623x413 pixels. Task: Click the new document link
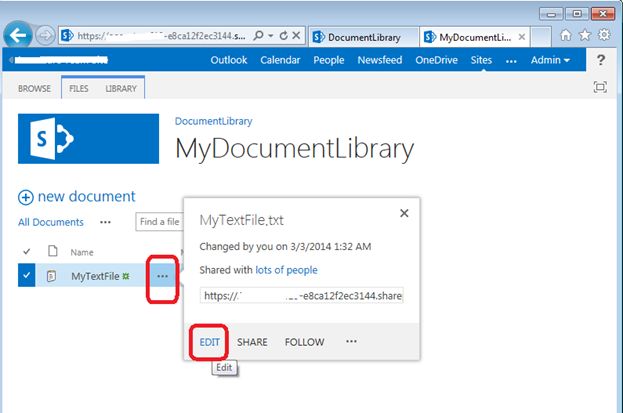86,196
